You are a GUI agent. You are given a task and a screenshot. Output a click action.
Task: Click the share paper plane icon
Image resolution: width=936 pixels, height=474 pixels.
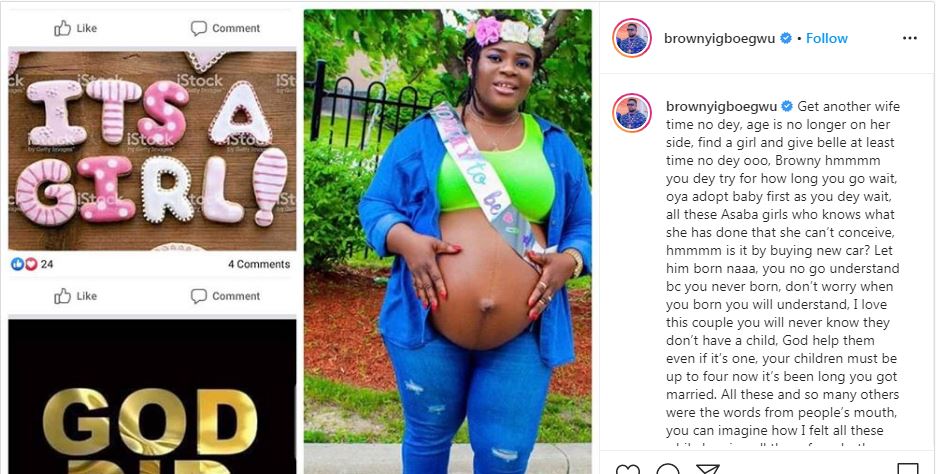coord(707,469)
